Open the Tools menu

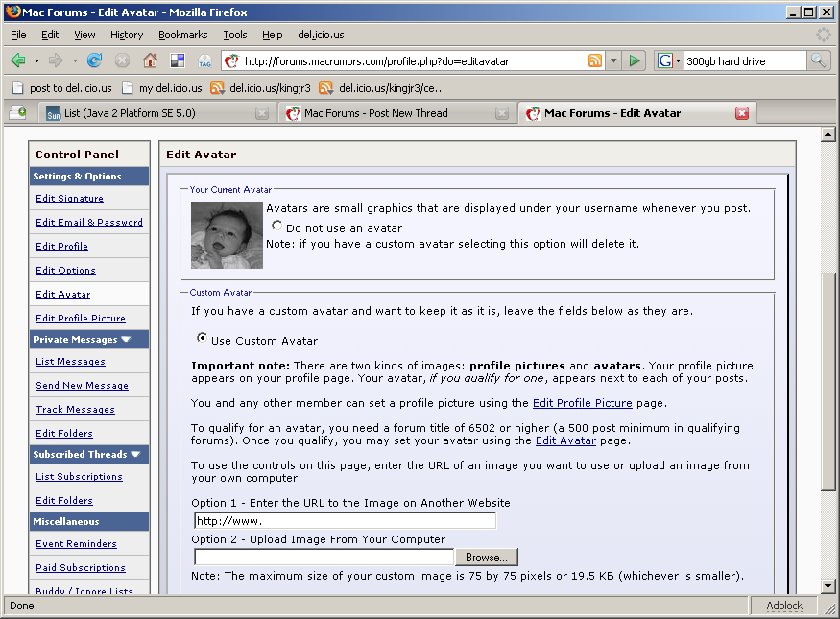235,35
